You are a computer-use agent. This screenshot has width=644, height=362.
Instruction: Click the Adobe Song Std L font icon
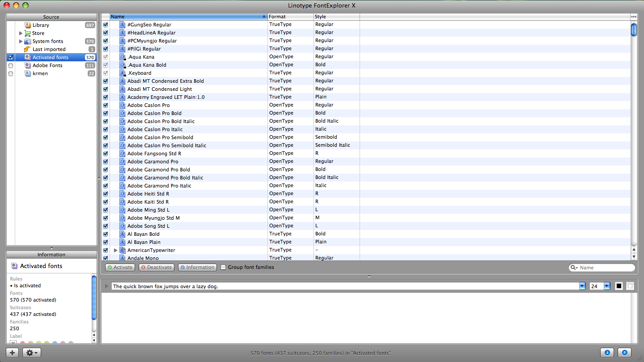pos(123,226)
